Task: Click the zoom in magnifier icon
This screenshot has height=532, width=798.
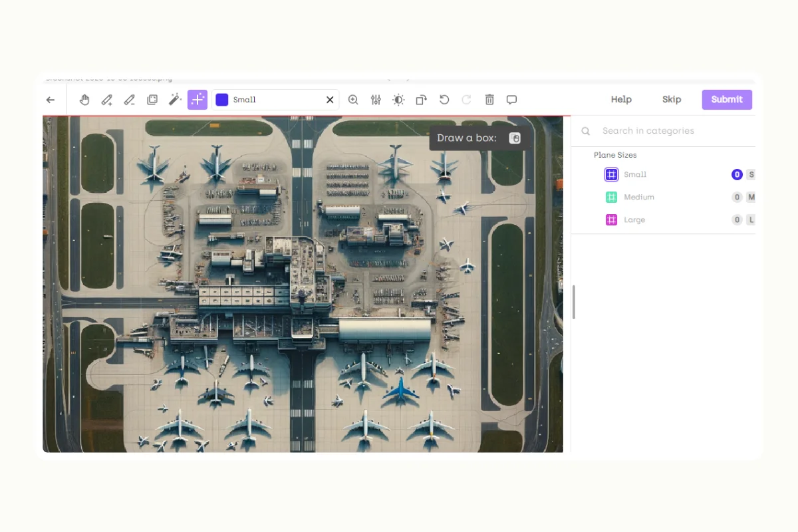Action: point(353,100)
